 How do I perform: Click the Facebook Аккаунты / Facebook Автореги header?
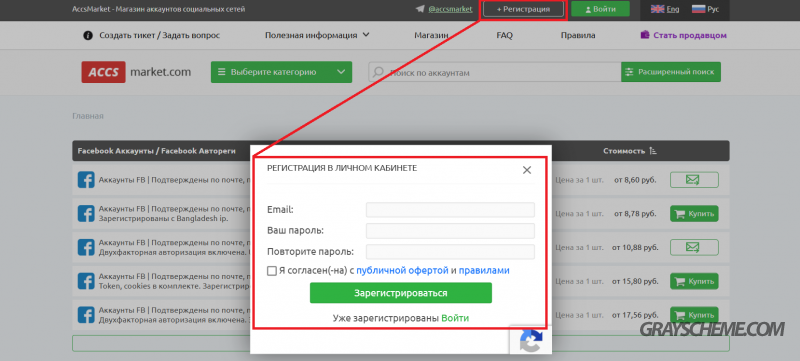(157, 151)
